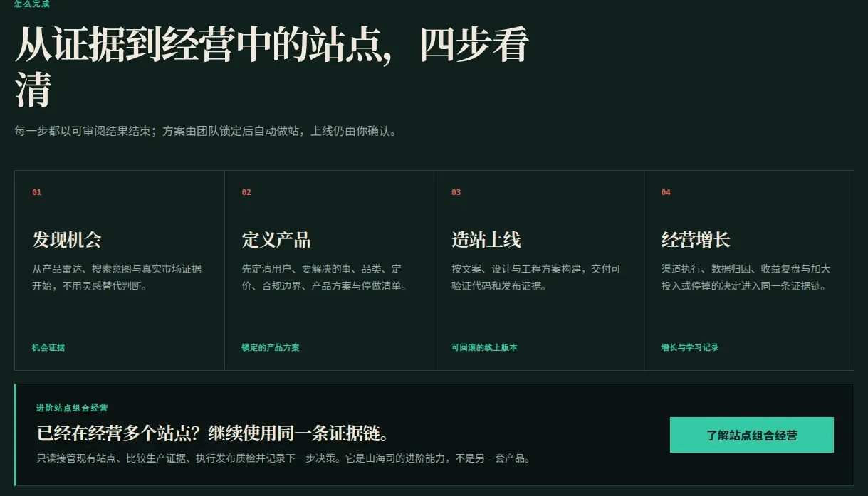Click the 已经在经营多个站点 banner heading
Screen dimensions: 868x496
(x=212, y=433)
